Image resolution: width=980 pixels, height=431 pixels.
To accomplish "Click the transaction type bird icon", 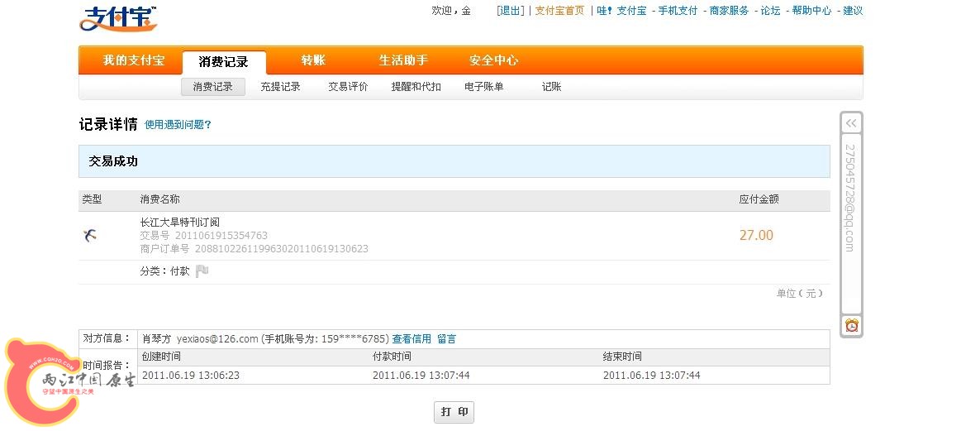I will point(91,236).
